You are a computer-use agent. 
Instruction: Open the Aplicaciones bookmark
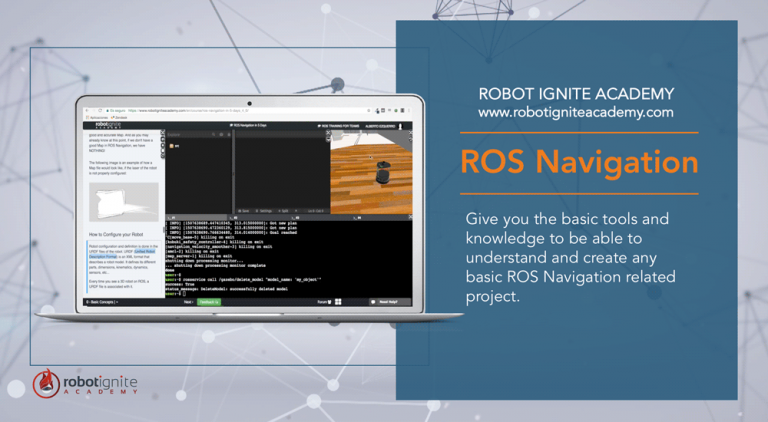tap(97, 117)
